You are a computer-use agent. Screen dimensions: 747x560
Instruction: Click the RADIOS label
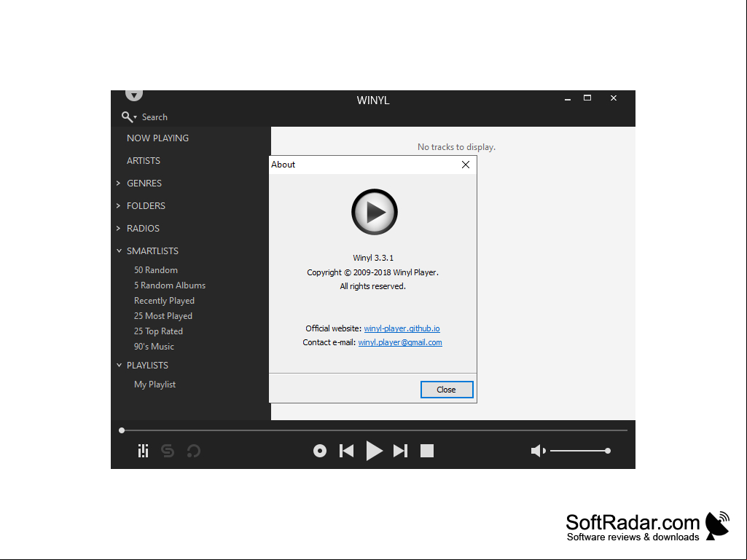pyautogui.click(x=143, y=229)
